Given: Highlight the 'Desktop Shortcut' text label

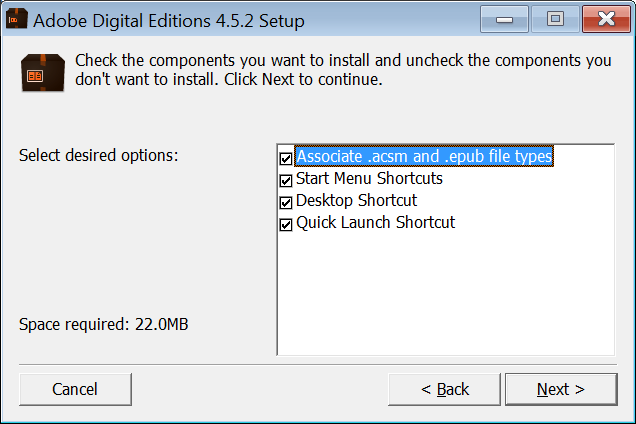Looking at the screenshot, I should click(x=356, y=201).
